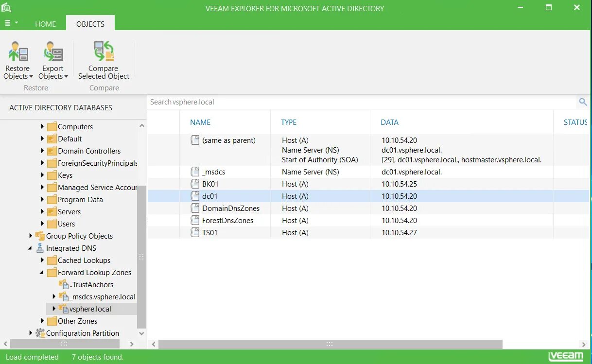The height and width of the screenshot is (364, 592).
Task: Sort by the TYPE column header
Action: tap(289, 122)
